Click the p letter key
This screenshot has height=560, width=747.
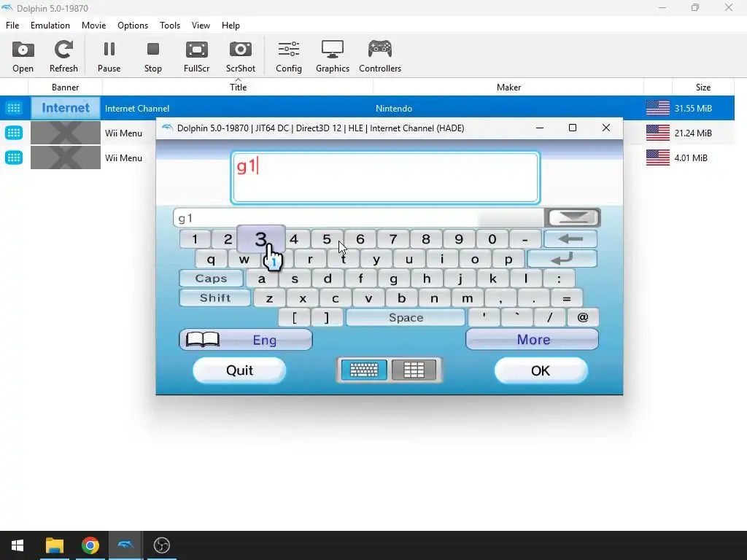tap(508, 259)
